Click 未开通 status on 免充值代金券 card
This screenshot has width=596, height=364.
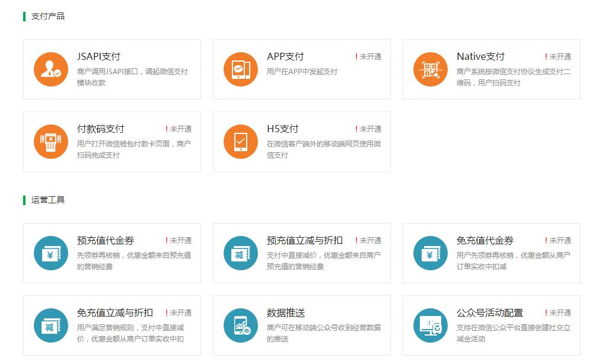[560, 241]
